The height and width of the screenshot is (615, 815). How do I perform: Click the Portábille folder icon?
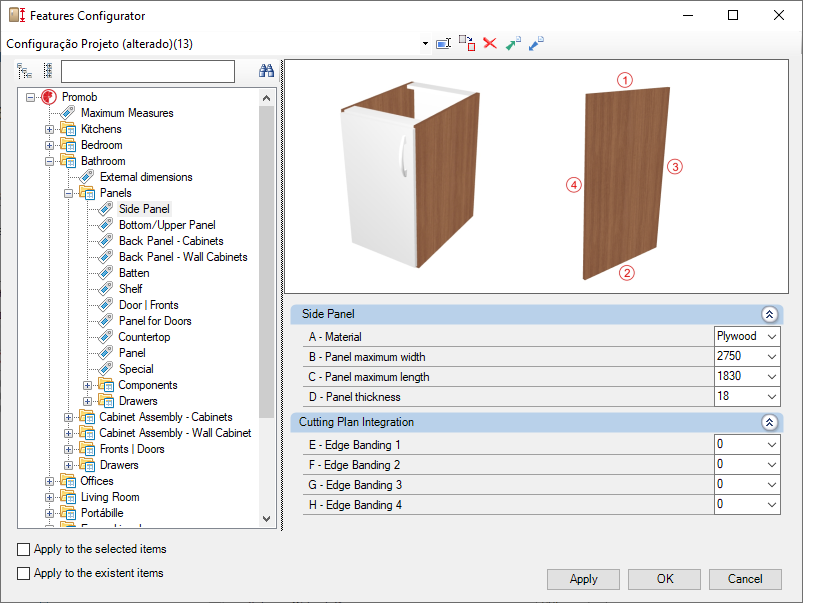(x=68, y=513)
